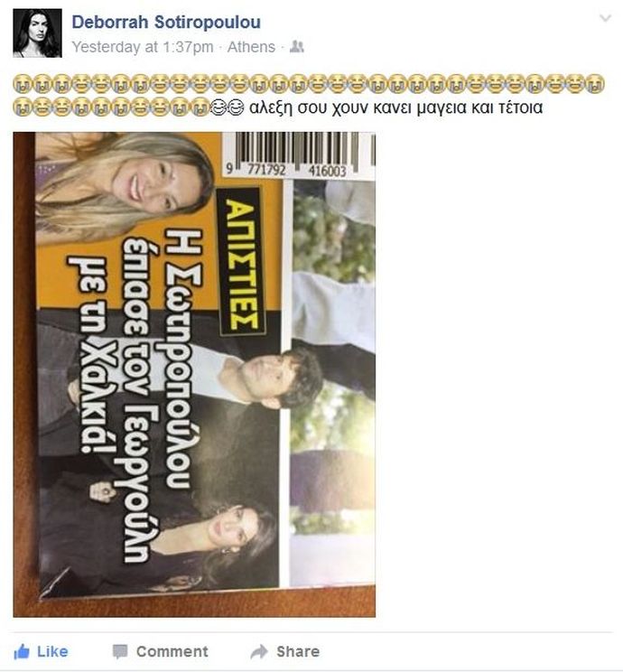
Task: Click the thumbs-up Like icon
Action: [x=22, y=651]
